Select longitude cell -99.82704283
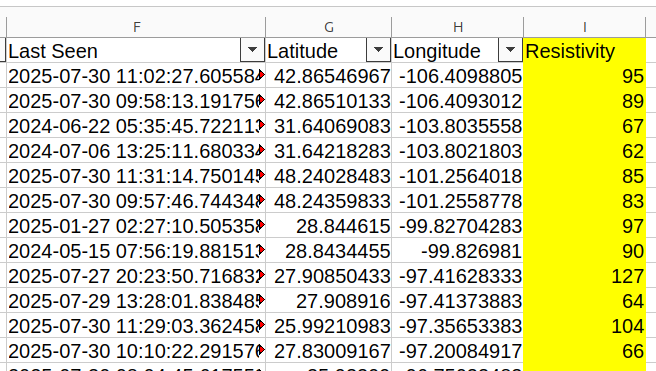This screenshot has height=371, width=656. (x=457, y=226)
